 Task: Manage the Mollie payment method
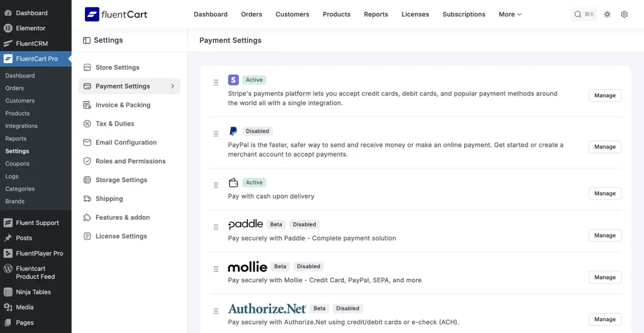coord(605,277)
